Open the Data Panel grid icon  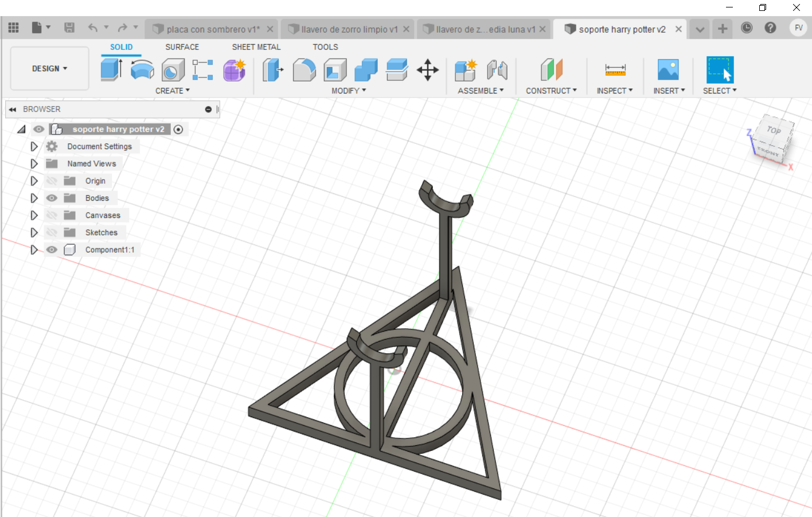click(14, 28)
